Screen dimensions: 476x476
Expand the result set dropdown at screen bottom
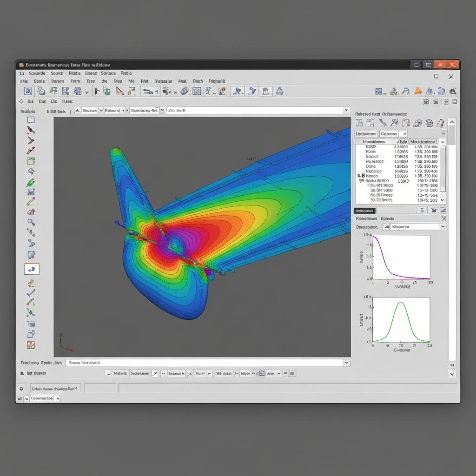point(346,363)
